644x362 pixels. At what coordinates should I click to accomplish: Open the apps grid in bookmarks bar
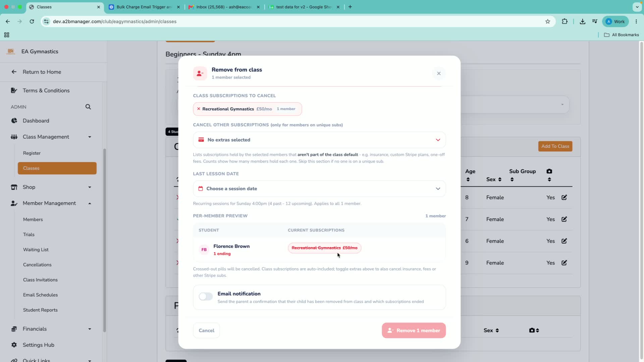(7, 35)
